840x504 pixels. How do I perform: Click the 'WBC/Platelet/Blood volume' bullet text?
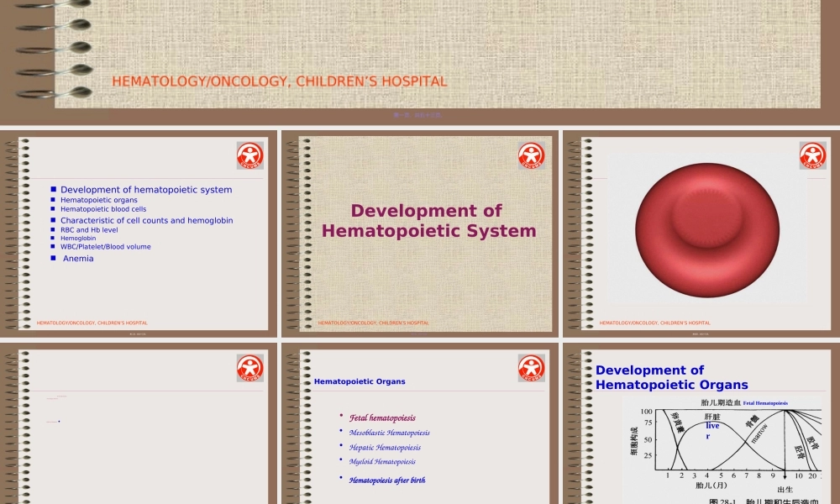click(x=106, y=247)
